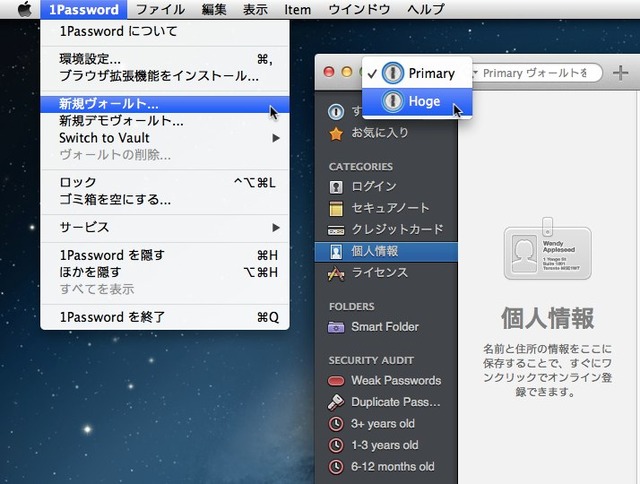The height and width of the screenshot is (484, 640).
Task: Click the Smart Folder purple icon
Action: [336, 327]
